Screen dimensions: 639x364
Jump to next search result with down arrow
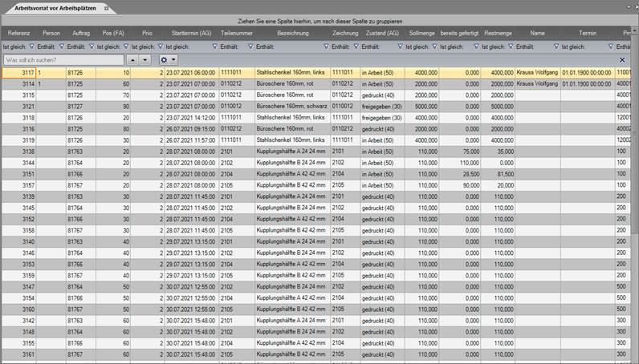tap(145, 60)
